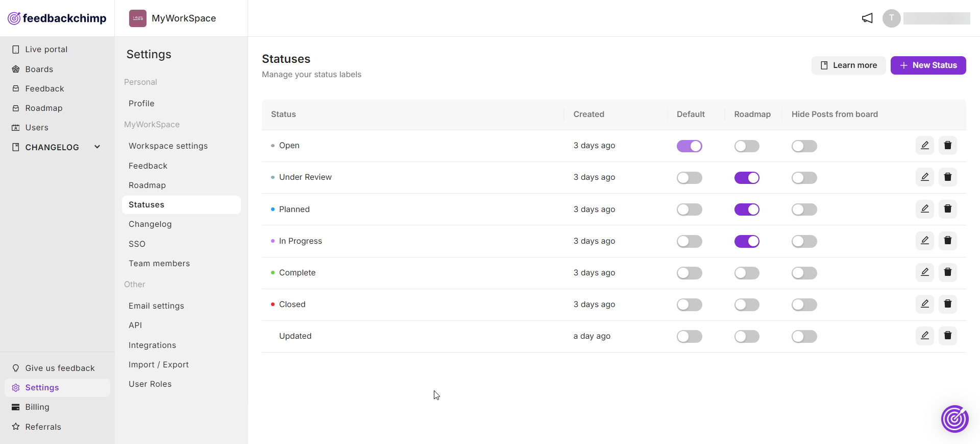Image resolution: width=980 pixels, height=444 pixels.
Task: Open Feedback in main sidebar
Action: [x=44, y=89]
